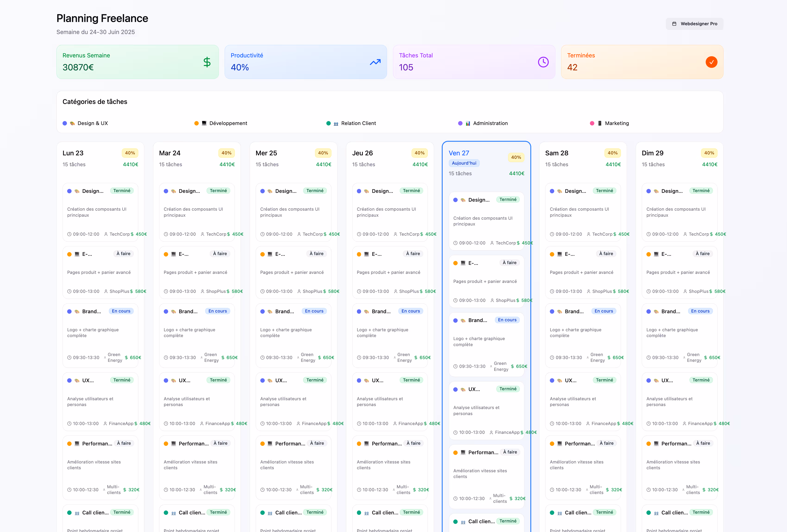
Task: Click dollar icon beside 450€ on Mer 25
Action: click(325, 234)
